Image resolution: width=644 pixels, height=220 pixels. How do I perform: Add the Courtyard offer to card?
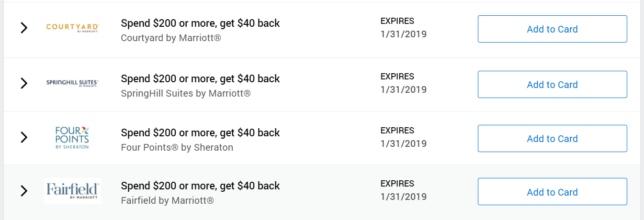click(552, 29)
